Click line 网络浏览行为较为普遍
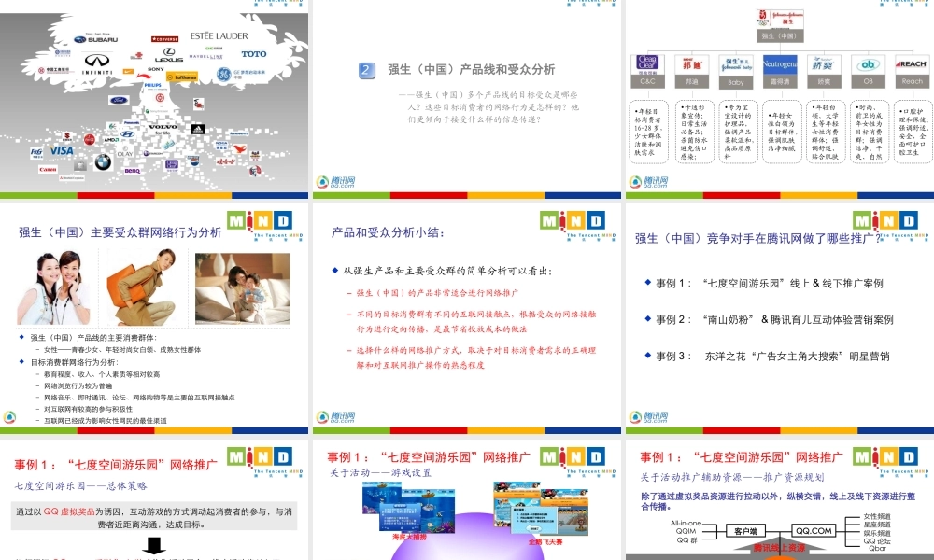 click(78, 386)
